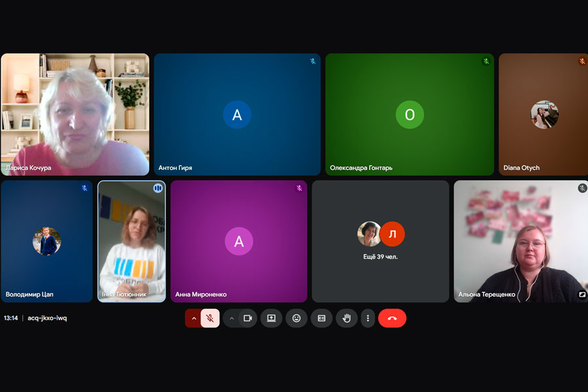Turn on closed captions
Image resolution: width=588 pixels, height=392 pixels.
[x=321, y=318]
